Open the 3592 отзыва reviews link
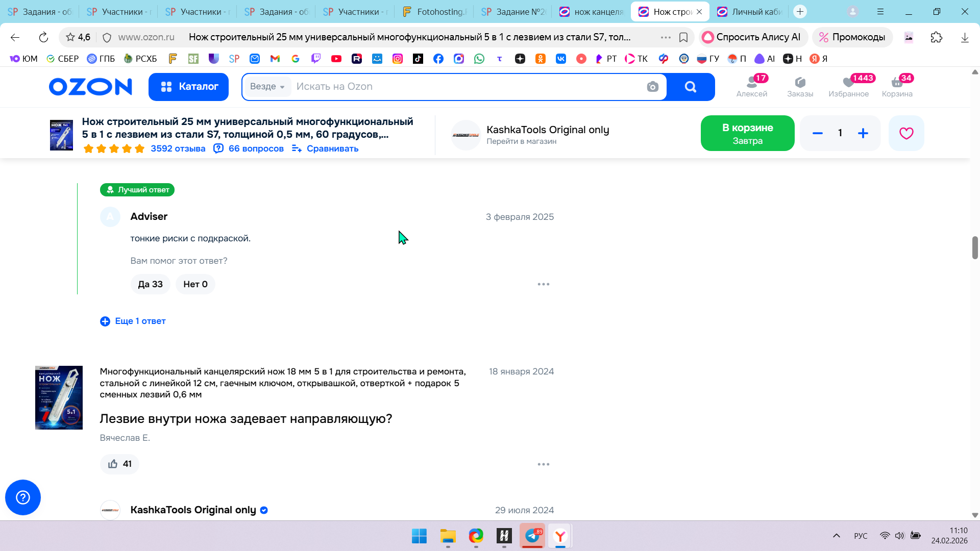This screenshot has height=551, width=980. (178, 148)
